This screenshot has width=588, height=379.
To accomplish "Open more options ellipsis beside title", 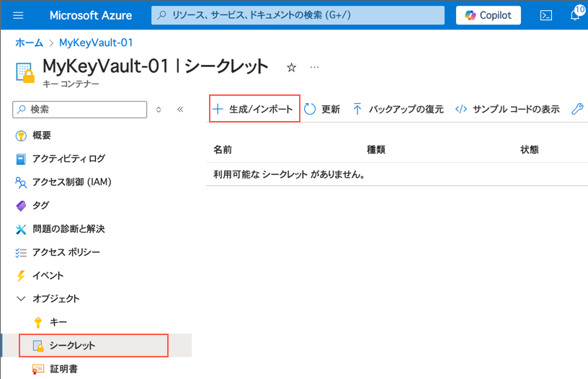I will point(315,67).
